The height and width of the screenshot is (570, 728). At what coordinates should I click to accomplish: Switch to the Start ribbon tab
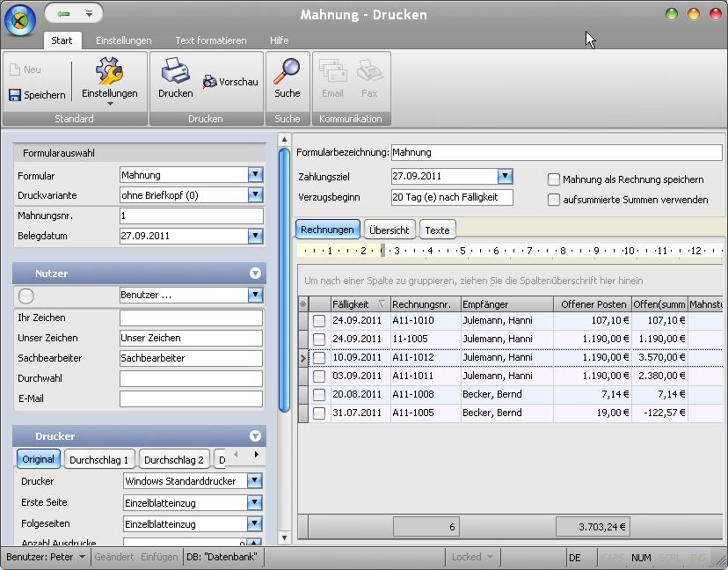62,40
